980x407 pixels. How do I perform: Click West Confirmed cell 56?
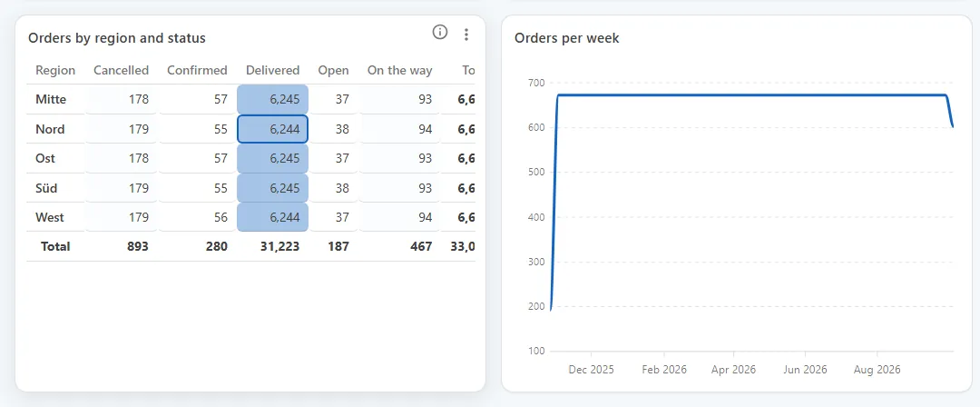(x=197, y=217)
